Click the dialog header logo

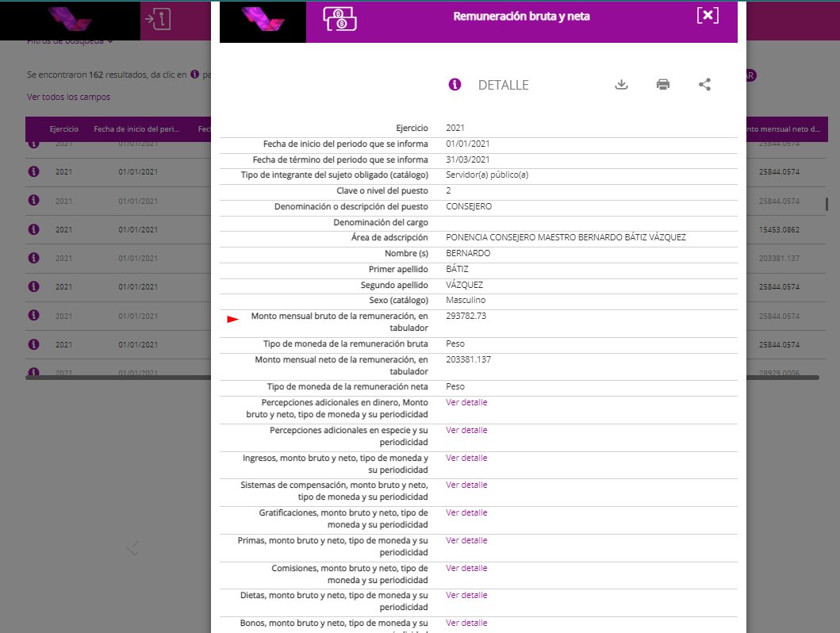[263, 21]
